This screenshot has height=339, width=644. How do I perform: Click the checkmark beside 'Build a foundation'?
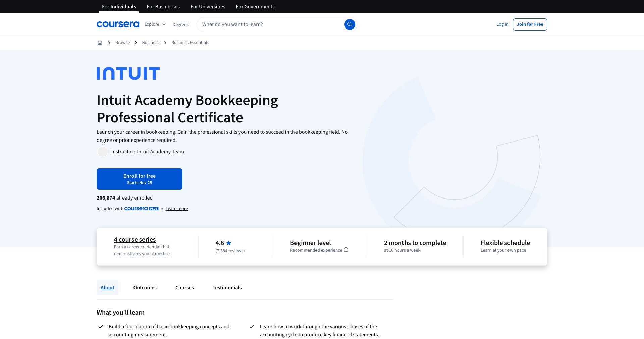pos(100,327)
